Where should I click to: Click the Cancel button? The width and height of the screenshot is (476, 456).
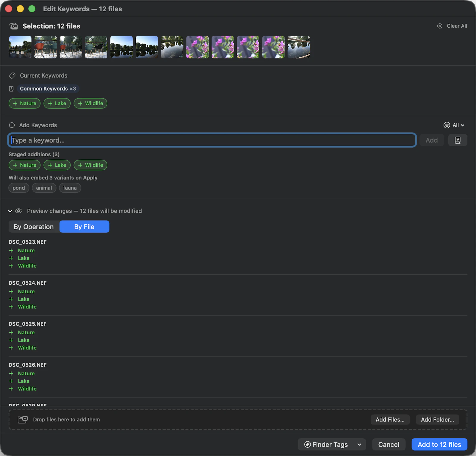[389, 444]
